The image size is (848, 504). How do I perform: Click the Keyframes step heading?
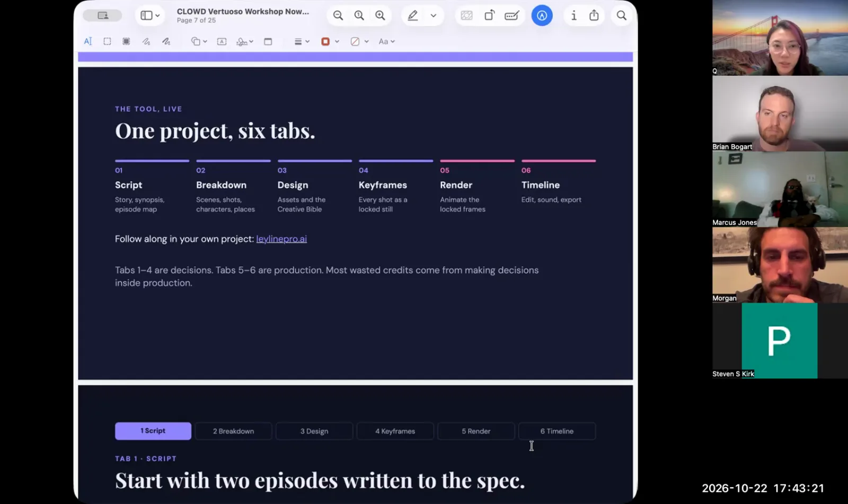point(383,185)
